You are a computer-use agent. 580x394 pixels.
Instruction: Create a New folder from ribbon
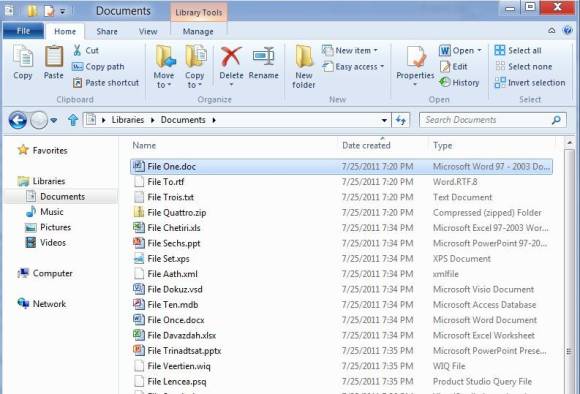tap(304, 67)
